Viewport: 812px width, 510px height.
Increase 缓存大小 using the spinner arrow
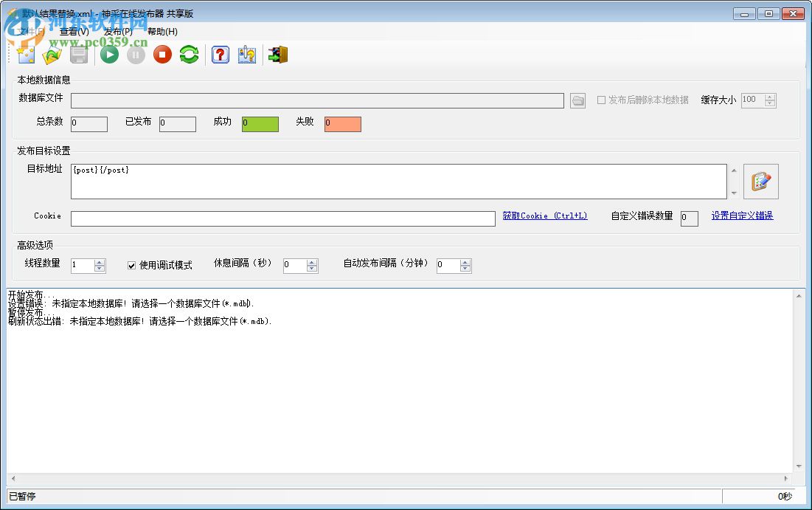point(771,97)
